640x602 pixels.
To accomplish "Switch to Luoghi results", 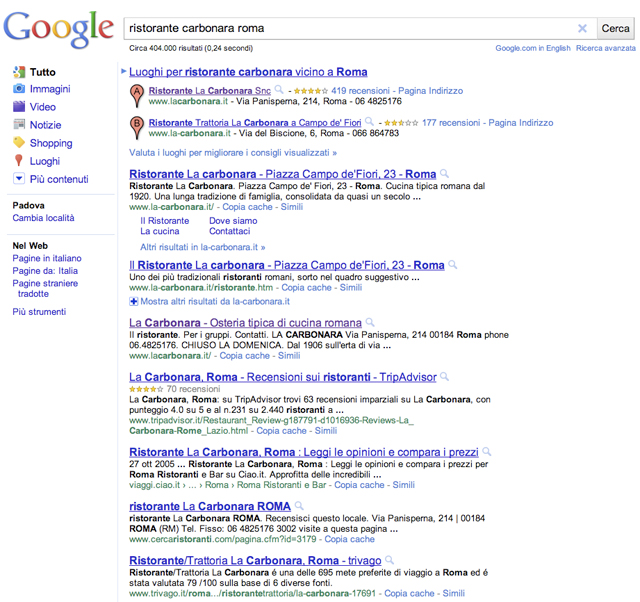I will (x=45, y=161).
